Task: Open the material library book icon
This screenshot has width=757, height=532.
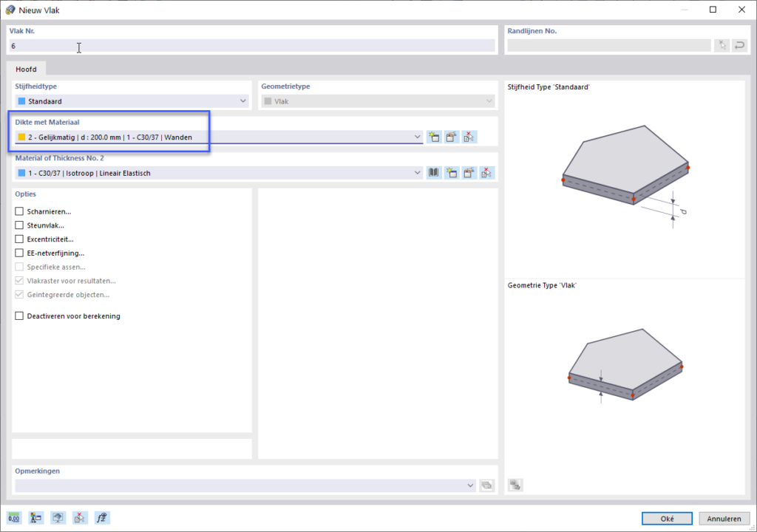Action: 434,173
